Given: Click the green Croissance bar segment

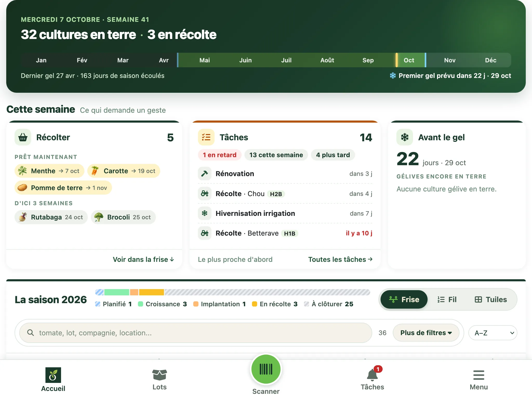Looking at the screenshot, I should pyautogui.click(x=117, y=292).
